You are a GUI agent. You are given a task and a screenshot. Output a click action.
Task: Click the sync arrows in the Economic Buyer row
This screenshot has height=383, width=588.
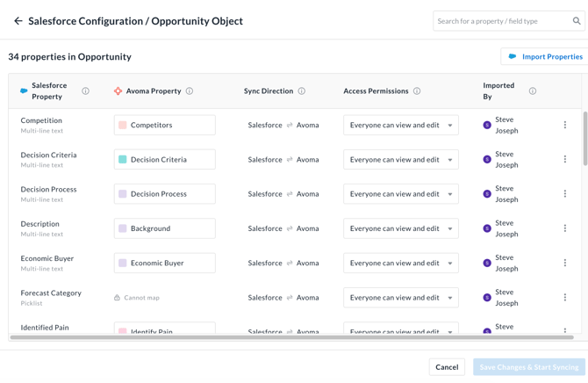coord(290,264)
